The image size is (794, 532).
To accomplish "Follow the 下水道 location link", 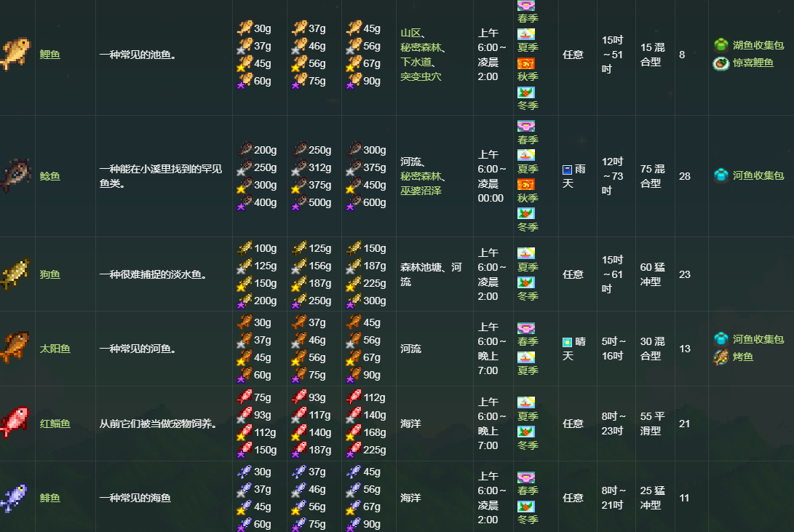I will (x=416, y=62).
